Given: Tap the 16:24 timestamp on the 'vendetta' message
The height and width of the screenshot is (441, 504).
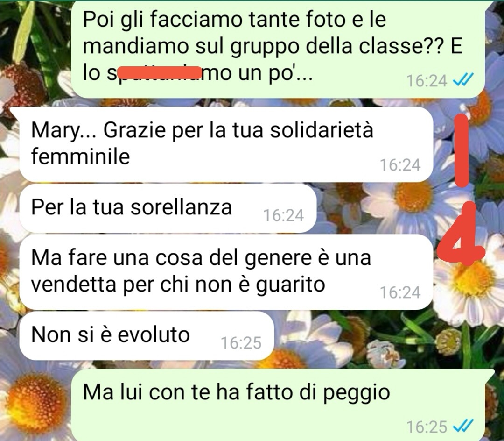Looking at the screenshot, I should (400, 292).
